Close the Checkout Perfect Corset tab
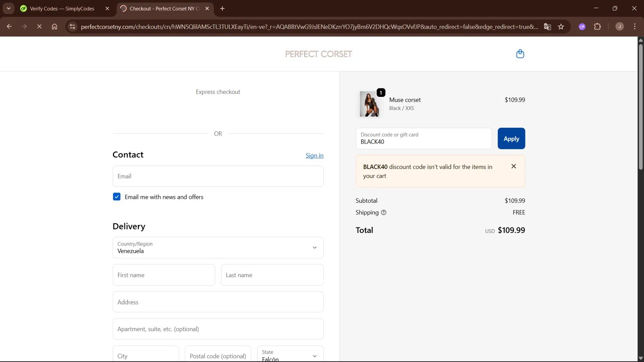The height and width of the screenshot is (362, 644). (207, 9)
